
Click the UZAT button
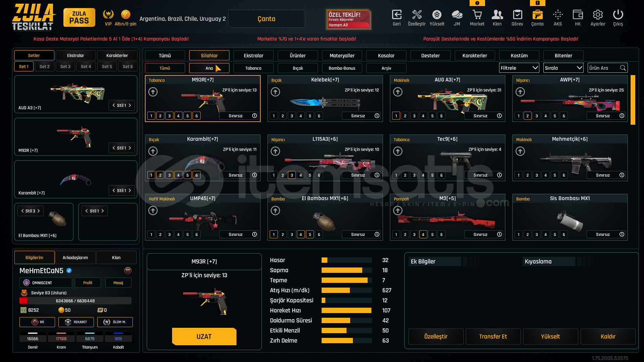(204, 337)
